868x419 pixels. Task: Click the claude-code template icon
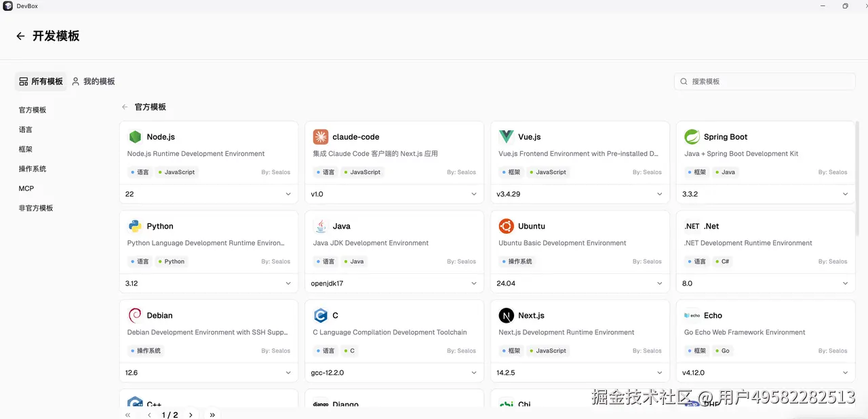pyautogui.click(x=321, y=137)
